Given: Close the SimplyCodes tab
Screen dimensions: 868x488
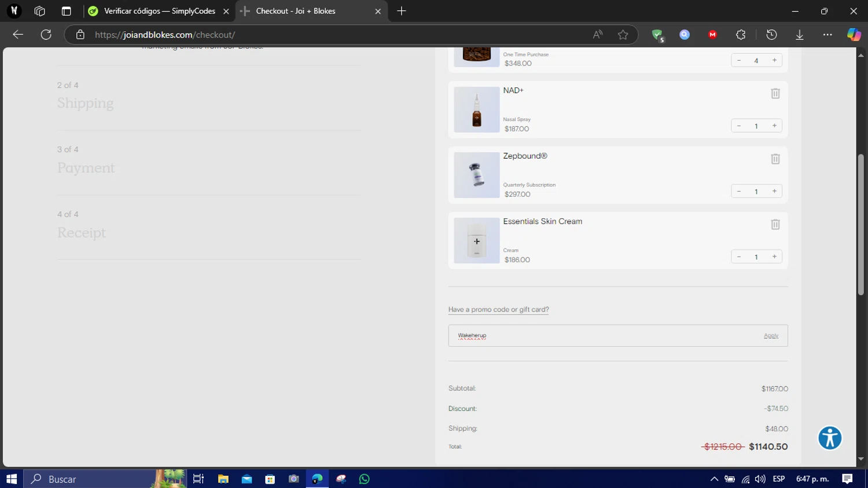Looking at the screenshot, I should click(x=226, y=11).
